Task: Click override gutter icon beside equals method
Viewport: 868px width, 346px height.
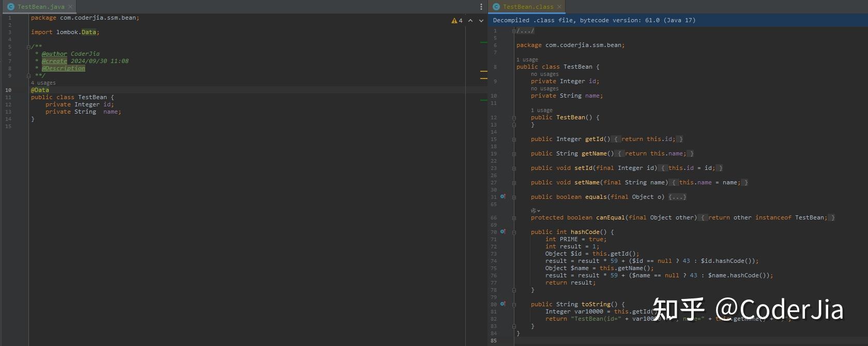Action: click(x=502, y=197)
